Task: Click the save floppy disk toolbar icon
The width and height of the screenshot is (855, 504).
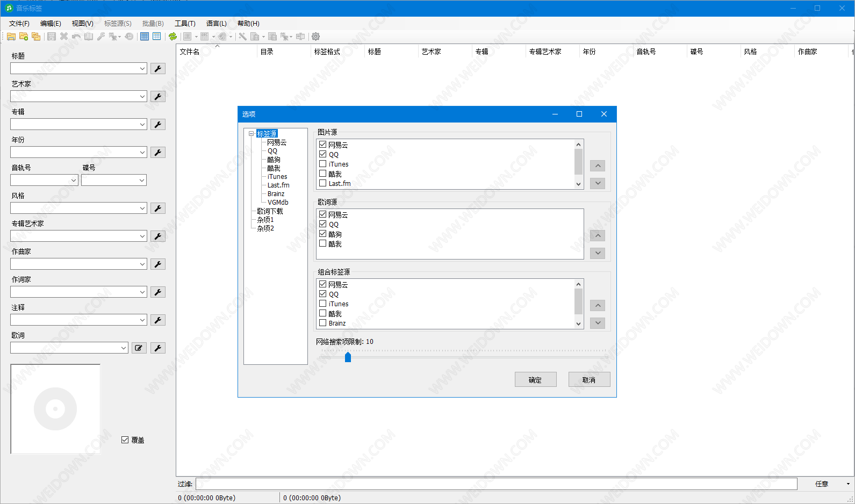Action: 52,37
